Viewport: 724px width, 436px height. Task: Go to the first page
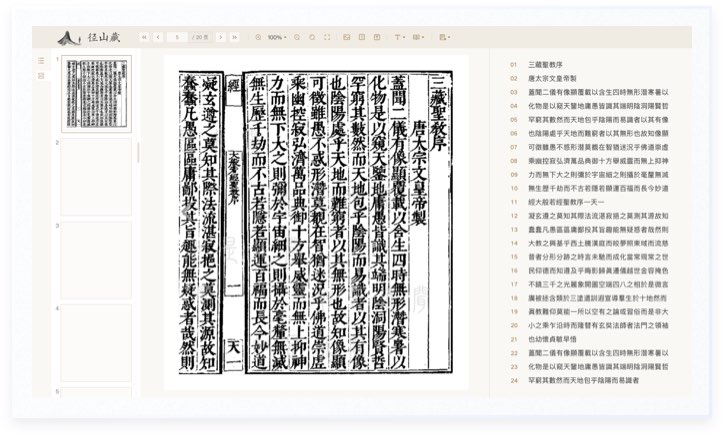144,37
